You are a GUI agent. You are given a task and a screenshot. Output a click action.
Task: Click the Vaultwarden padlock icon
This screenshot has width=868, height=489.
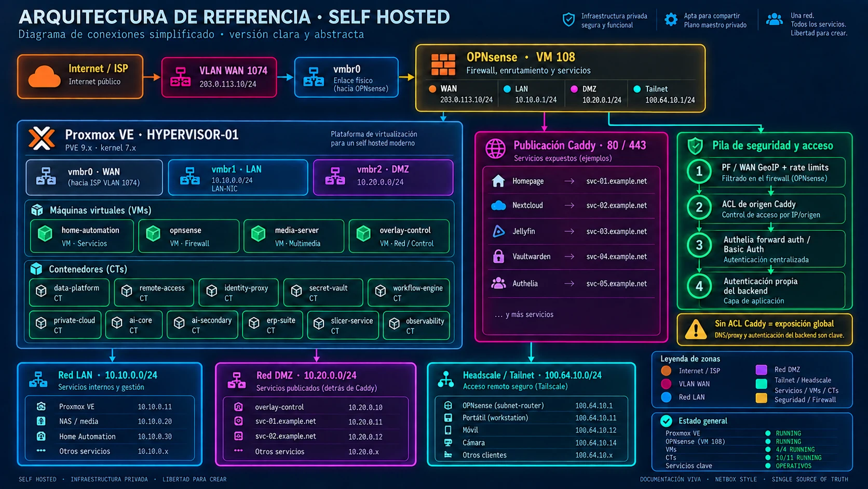click(498, 256)
